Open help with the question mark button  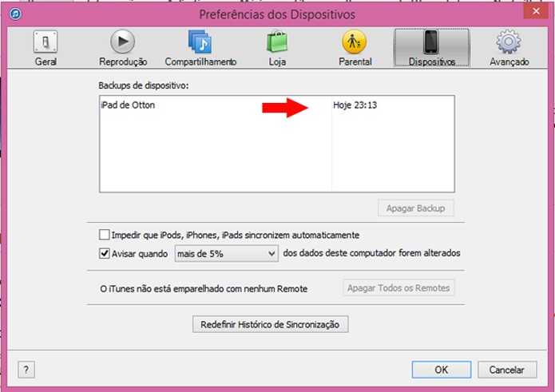[26, 370]
